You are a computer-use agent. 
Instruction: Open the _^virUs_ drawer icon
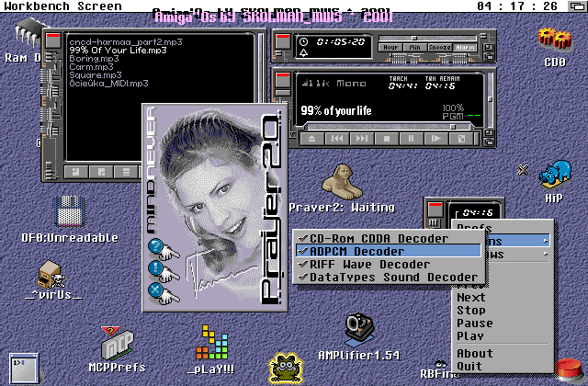coord(51,275)
